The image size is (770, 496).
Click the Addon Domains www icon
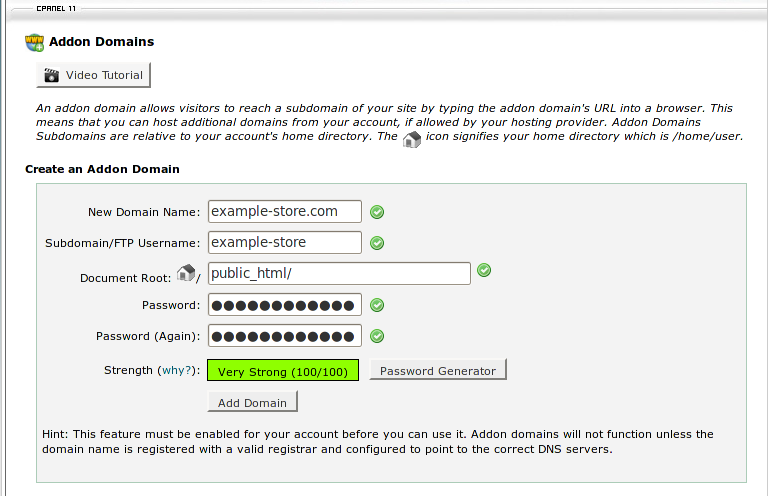click(x=35, y=43)
